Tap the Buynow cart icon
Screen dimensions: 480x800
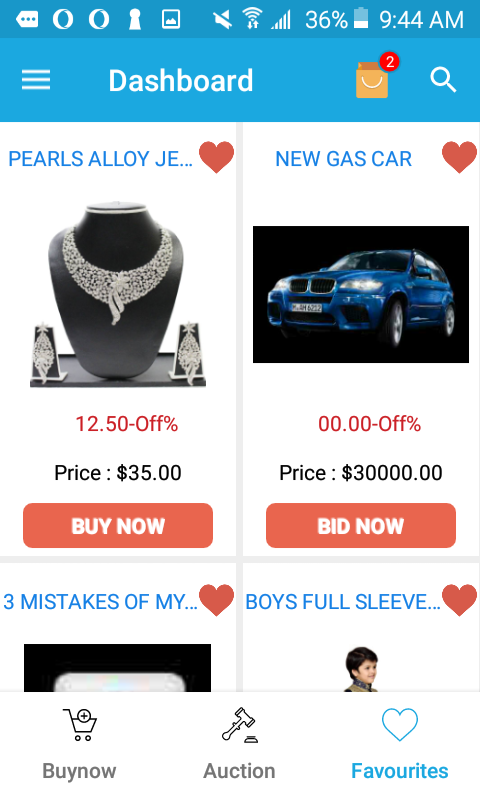80,724
